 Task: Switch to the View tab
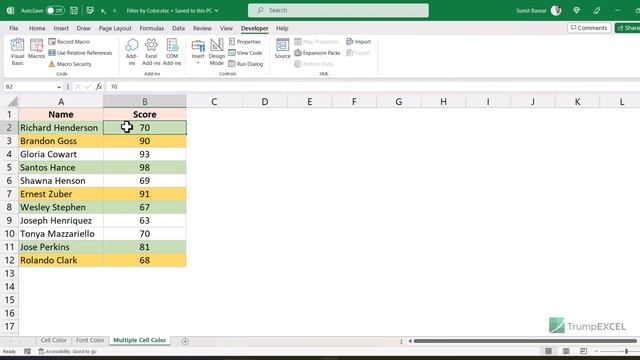pyautogui.click(x=226, y=28)
